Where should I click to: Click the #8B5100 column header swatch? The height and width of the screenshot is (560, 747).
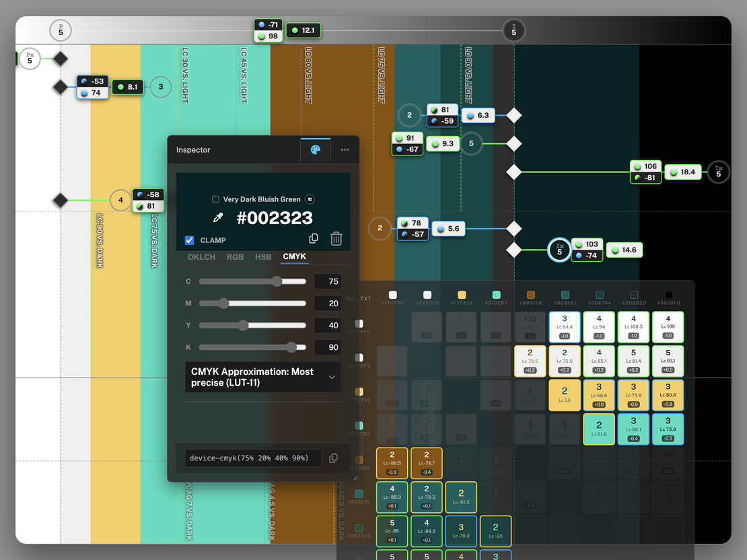coord(531,295)
